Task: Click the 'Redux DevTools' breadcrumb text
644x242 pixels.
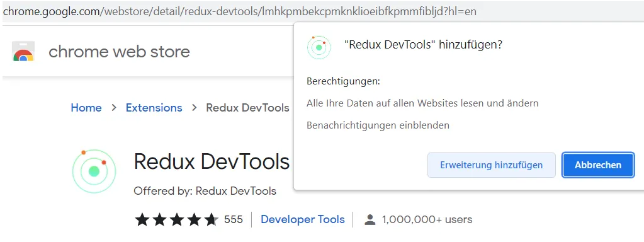Action: coord(247,108)
